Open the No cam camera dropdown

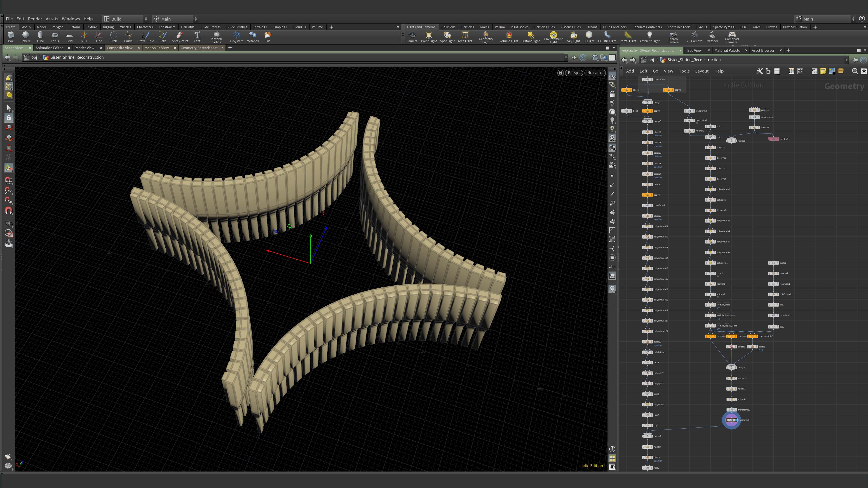[x=595, y=73]
